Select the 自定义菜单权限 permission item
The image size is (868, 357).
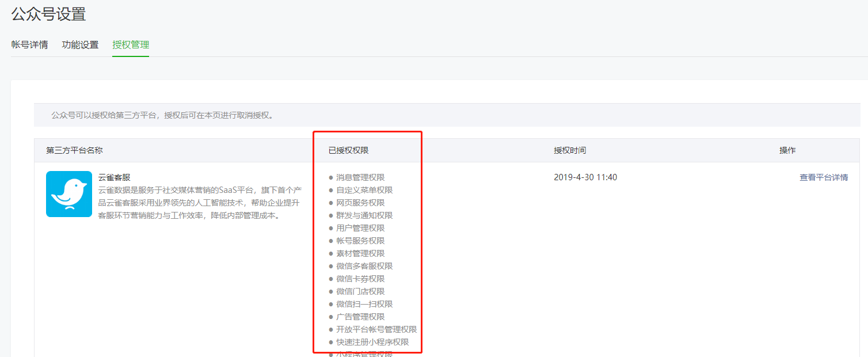(364, 190)
